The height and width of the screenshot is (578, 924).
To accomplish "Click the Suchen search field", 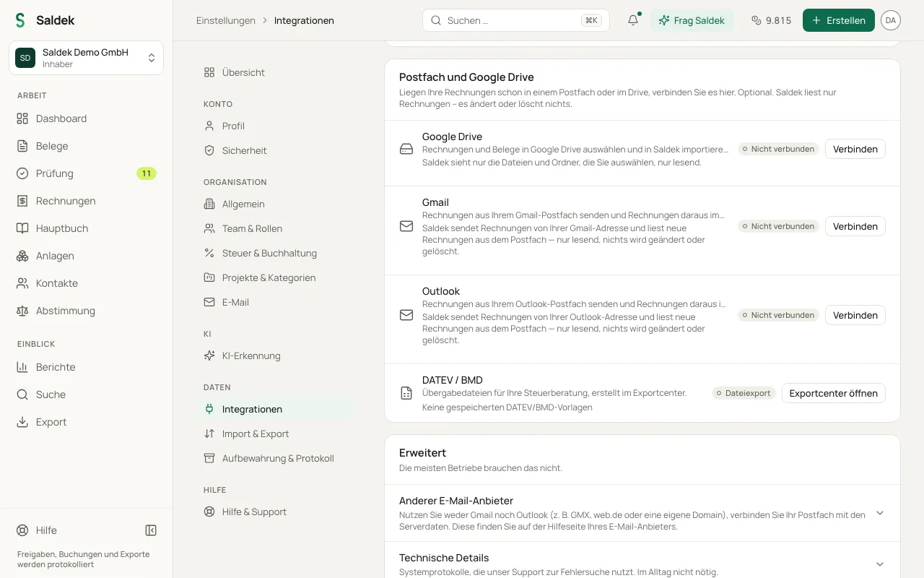I will tap(516, 20).
